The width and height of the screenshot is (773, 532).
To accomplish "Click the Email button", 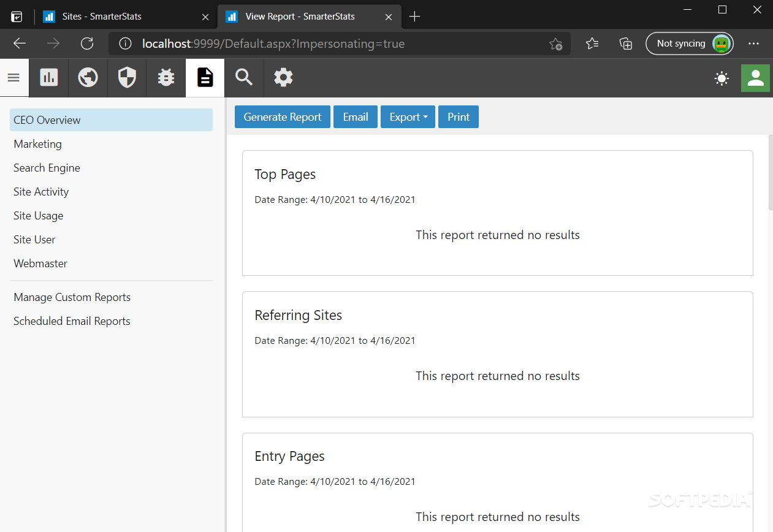I will coord(356,117).
